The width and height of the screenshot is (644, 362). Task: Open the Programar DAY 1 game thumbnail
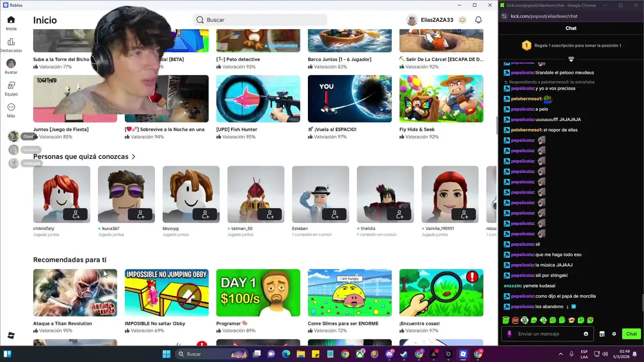[x=258, y=293]
